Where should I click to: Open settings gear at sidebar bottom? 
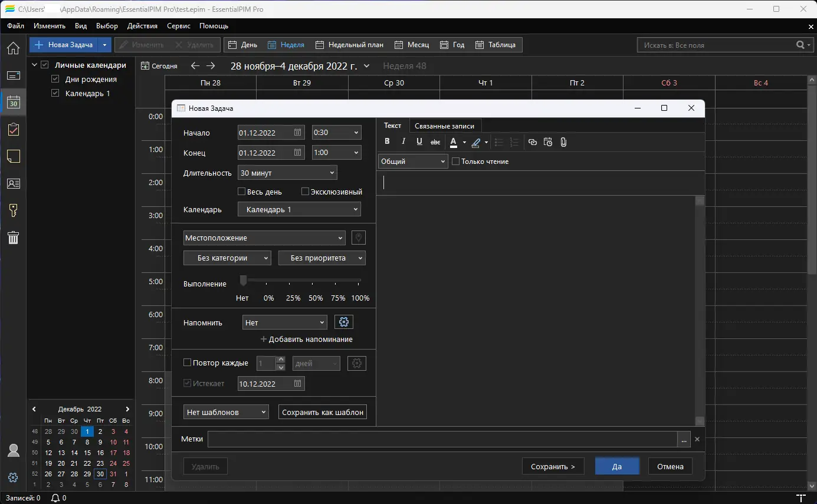point(13,477)
